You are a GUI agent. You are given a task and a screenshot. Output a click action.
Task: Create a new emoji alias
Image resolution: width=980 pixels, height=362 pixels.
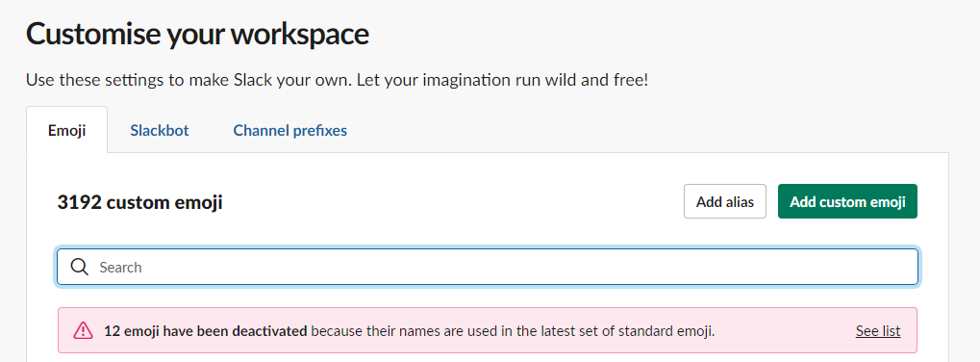[725, 201]
